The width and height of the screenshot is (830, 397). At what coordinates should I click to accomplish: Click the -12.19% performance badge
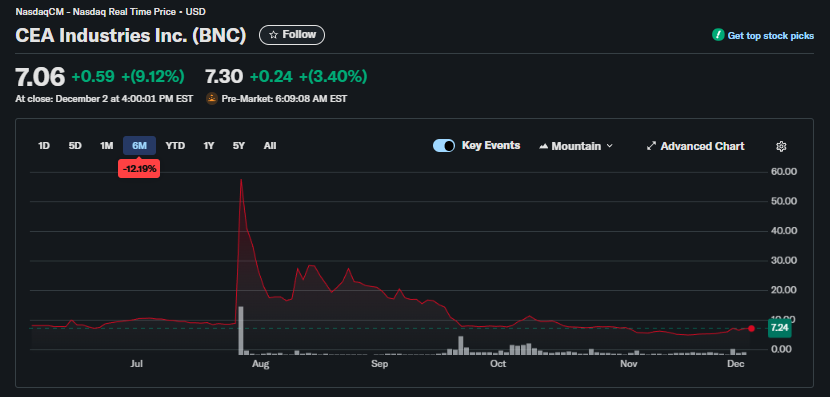(139, 169)
